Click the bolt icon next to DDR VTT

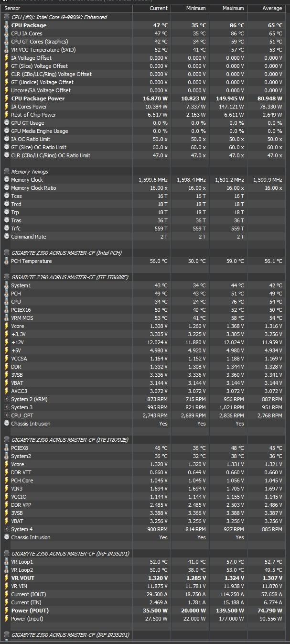tap(6, 472)
